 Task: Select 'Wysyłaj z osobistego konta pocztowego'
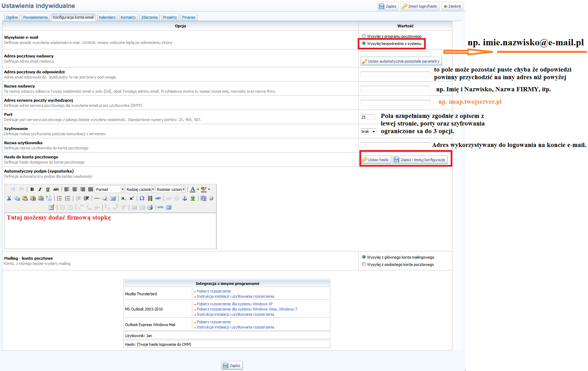364,265
